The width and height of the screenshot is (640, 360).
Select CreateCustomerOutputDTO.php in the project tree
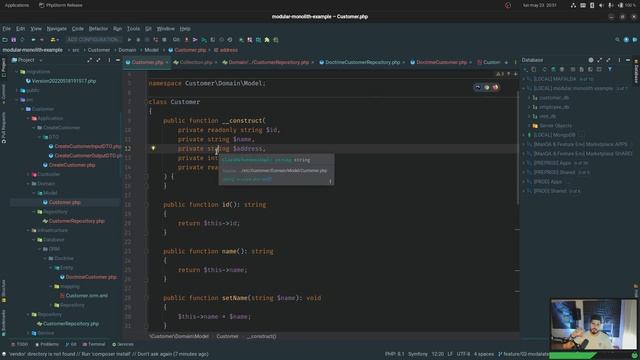84,156
